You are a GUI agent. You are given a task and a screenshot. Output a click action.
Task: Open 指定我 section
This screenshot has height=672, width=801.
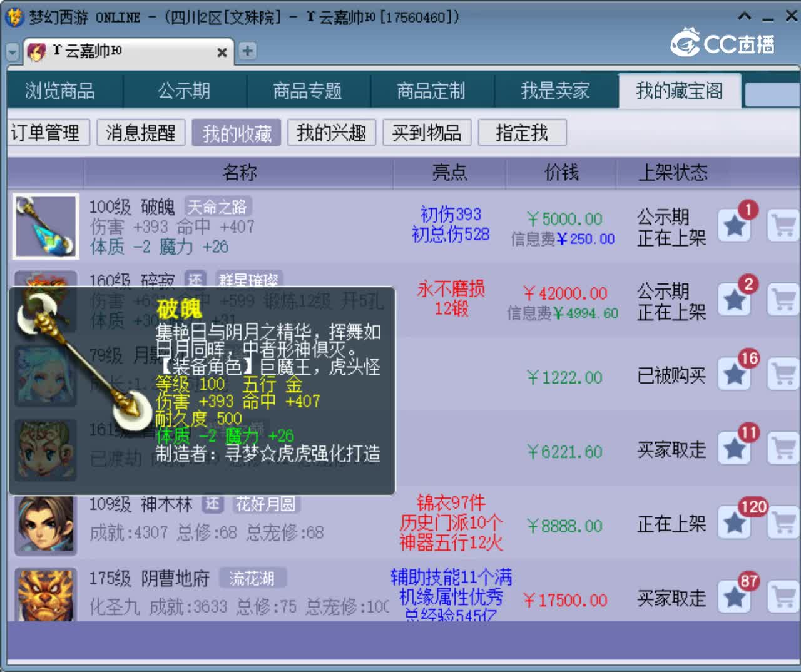coord(522,133)
